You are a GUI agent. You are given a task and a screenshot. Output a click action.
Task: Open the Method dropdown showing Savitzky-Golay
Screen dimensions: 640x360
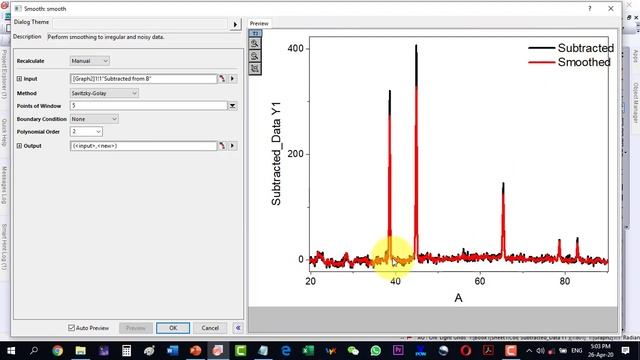coord(104,93)
